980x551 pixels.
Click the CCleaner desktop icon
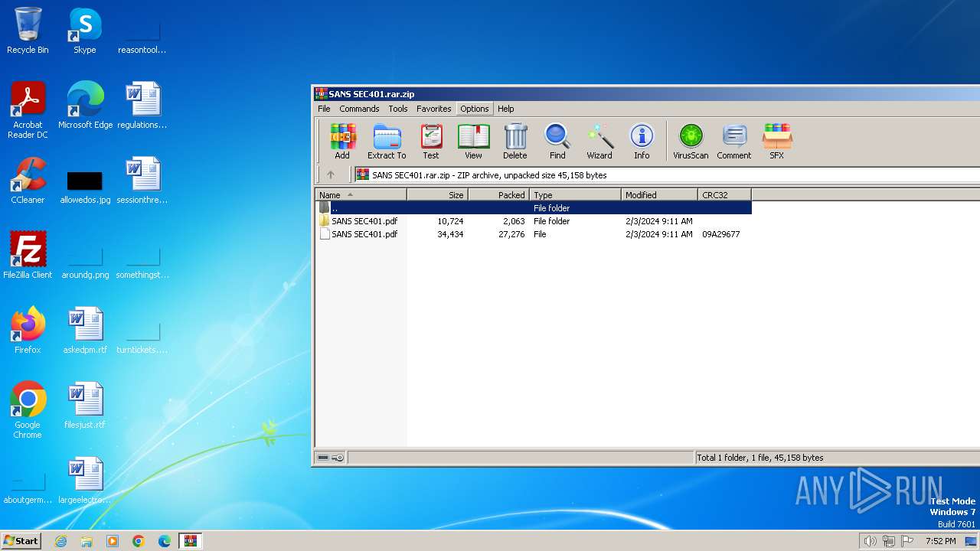tap(28, 181)
